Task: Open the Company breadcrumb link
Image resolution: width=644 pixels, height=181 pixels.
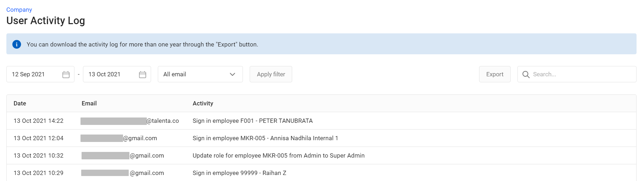Action: [x=19, y=10]
